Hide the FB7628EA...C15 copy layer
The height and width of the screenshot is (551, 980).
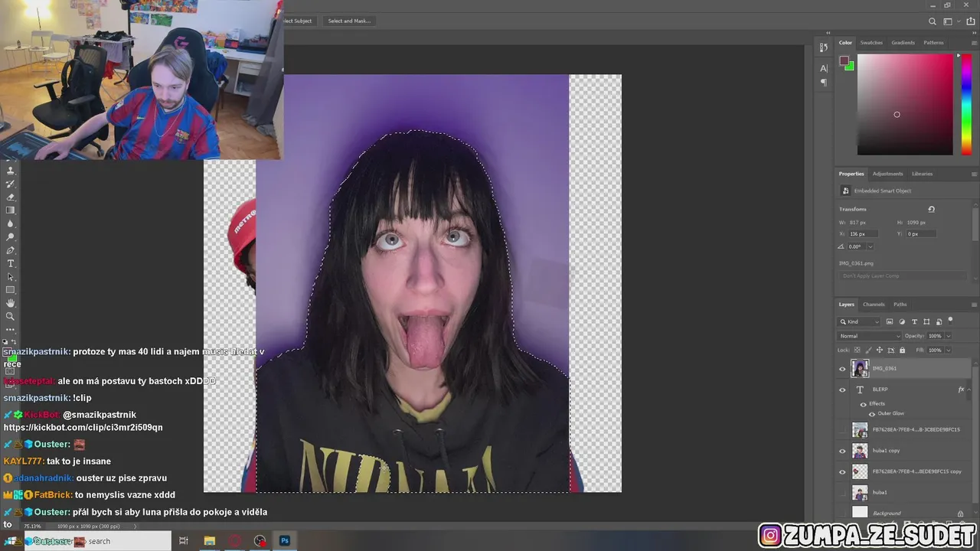point(843,471)
